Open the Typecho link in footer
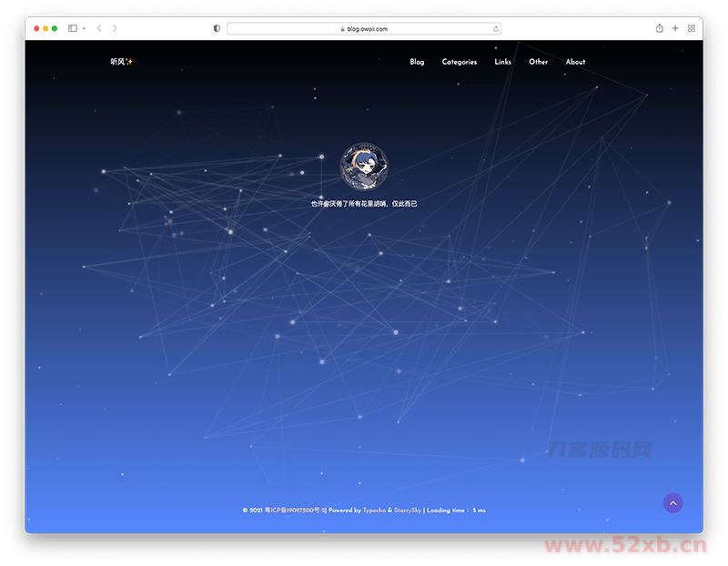The image size is (728, 566). point(375,510)
